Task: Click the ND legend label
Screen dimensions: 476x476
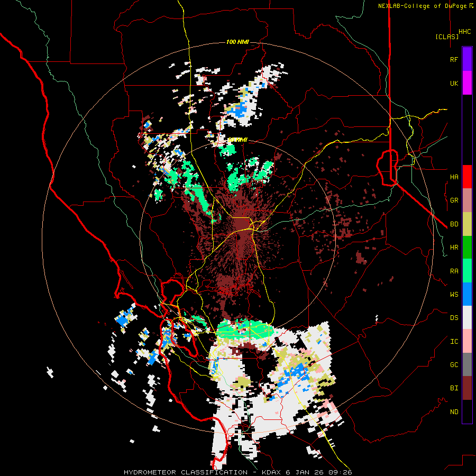Action: pos(454,412)
